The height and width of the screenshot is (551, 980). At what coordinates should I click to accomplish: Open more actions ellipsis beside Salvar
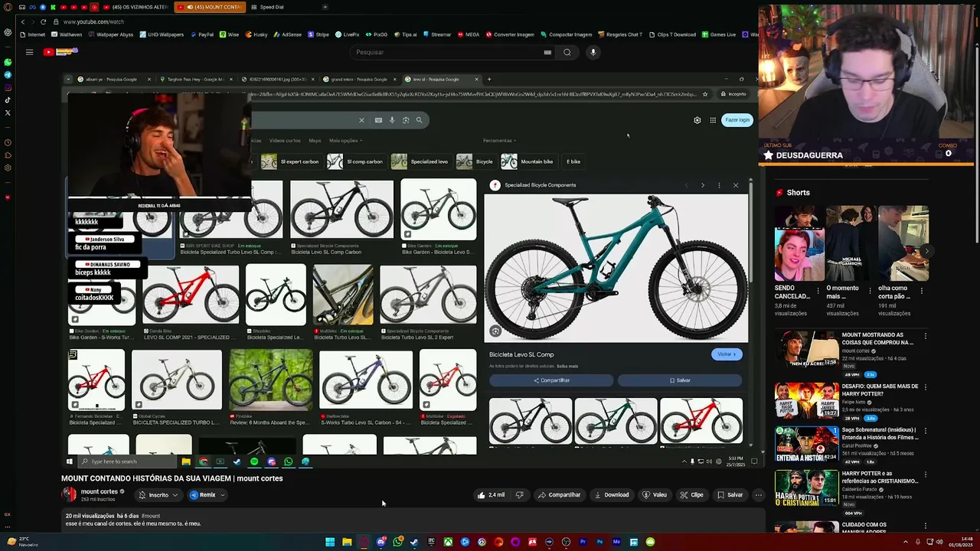pos(759,495)
